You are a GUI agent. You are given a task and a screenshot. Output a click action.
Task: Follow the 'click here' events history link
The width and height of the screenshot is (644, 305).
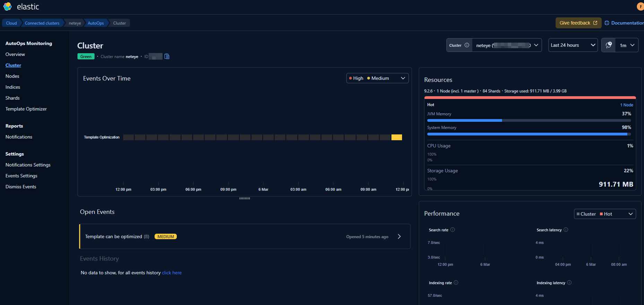(172, 273)
